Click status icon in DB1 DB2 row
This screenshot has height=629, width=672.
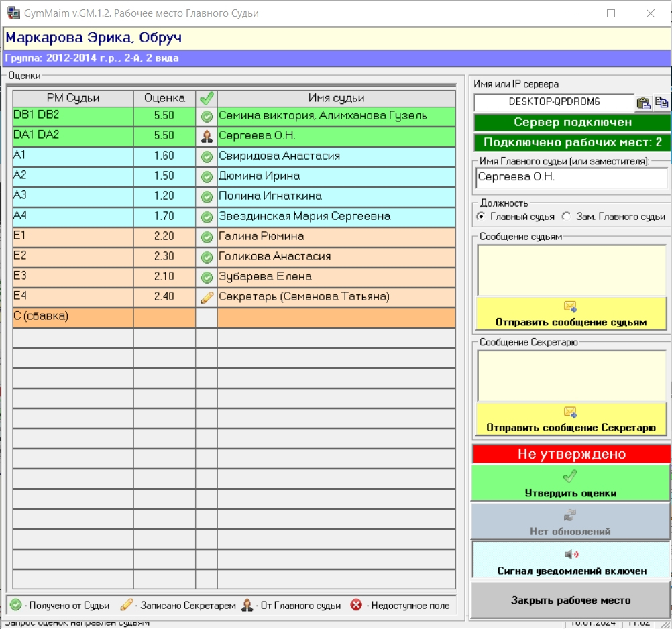tap(207, 116)
